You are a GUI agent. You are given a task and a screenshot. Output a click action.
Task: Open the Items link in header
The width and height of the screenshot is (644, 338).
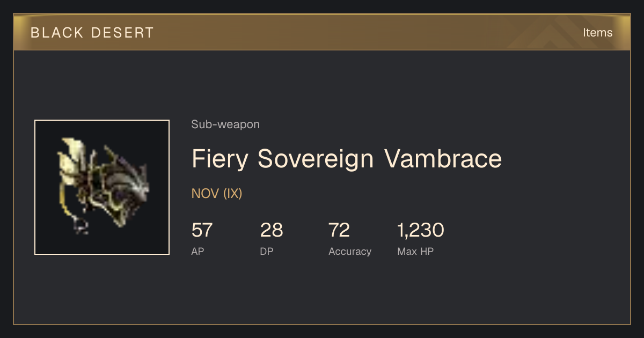click(597, 33)
